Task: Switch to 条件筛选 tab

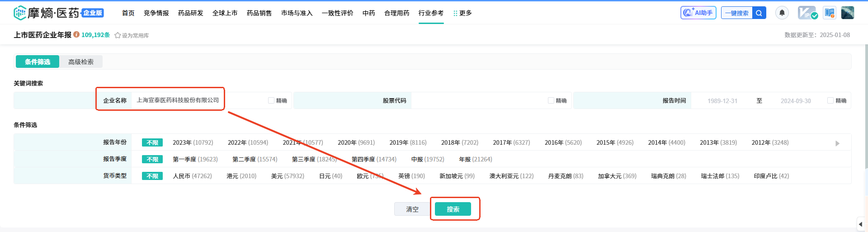Action: (38, 62)
